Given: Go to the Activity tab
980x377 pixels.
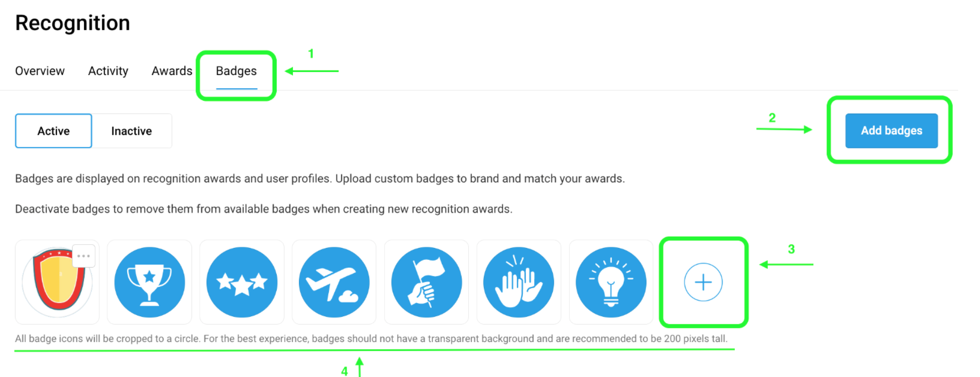Looking at the screenshot, I should 107,71.
